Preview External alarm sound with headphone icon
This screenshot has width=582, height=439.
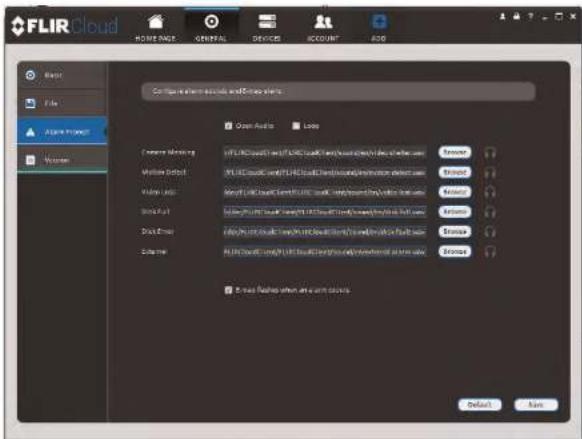pos(490,252)
